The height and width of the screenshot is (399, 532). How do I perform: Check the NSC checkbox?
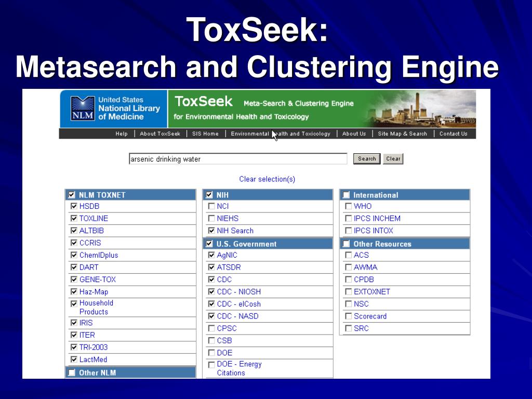[348, 303]
